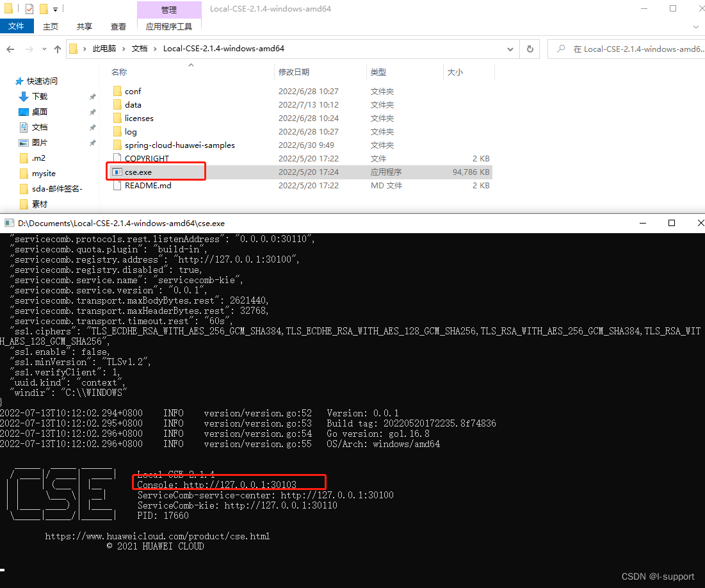The width and height of the screenshot is (705, 588).
Task: Select the spring-cloud-huawei-samples folder icon
Action: click(x=117, y=145)
